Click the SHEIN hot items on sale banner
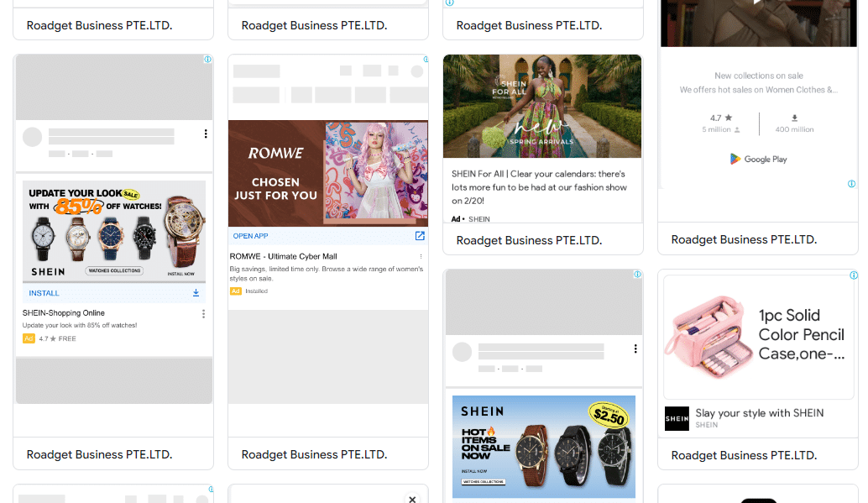The width and height of the screenshot is (868, 503). (x=544, y=447)
